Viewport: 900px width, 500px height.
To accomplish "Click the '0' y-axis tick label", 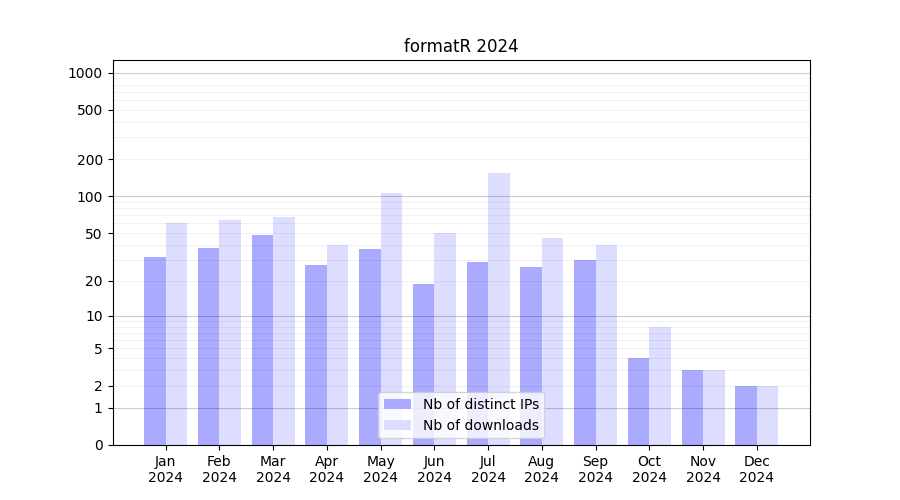I will coord(98,445).
